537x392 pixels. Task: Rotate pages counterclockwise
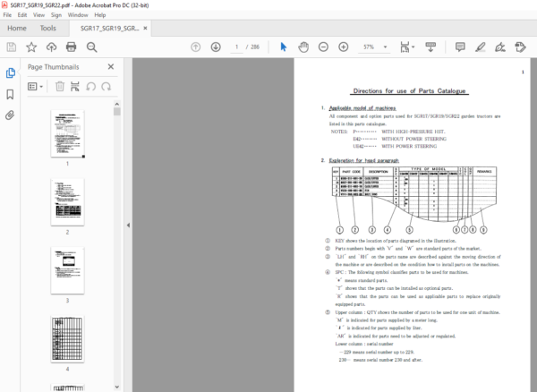[x=90, y=86]
